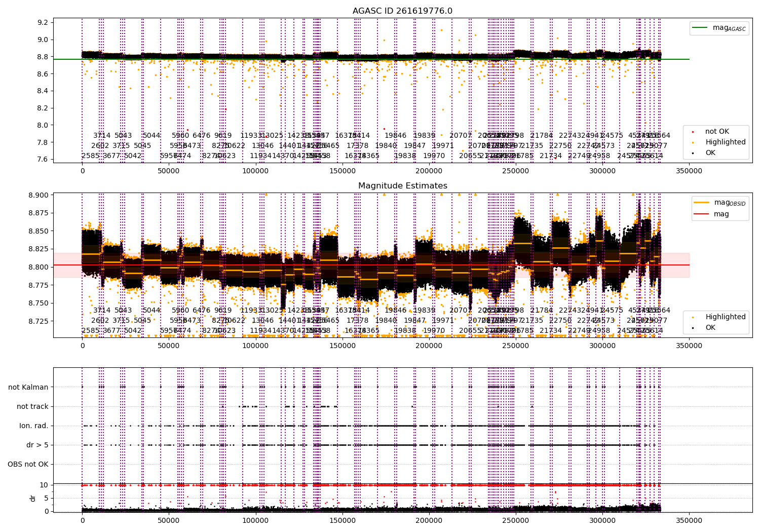Click the 8.900 y-axis tick label
The width and height of the screenshot is (760, 532).
pyautogui.click(x=39, y=195)
